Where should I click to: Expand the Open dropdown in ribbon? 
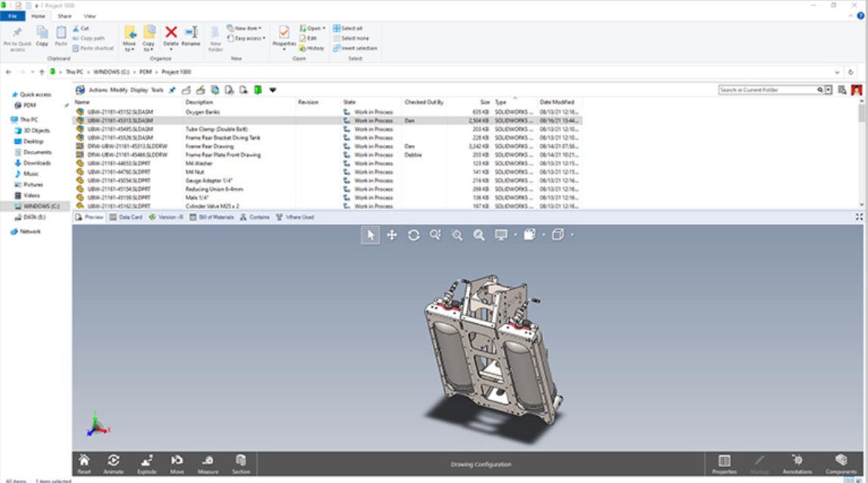point(324,28)
